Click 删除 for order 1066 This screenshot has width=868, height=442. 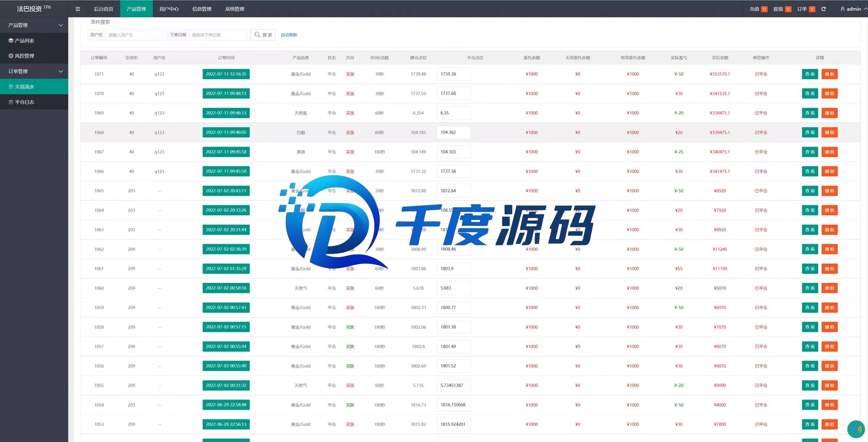tap(829, 171)
